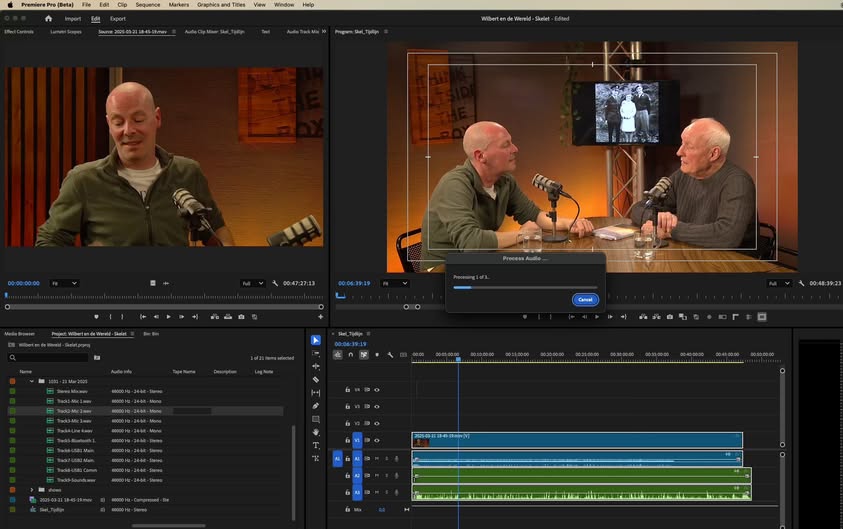Collapse the 1031 - 21 Mar 2025 bin
843x529 pixels.
pos(32,381)
